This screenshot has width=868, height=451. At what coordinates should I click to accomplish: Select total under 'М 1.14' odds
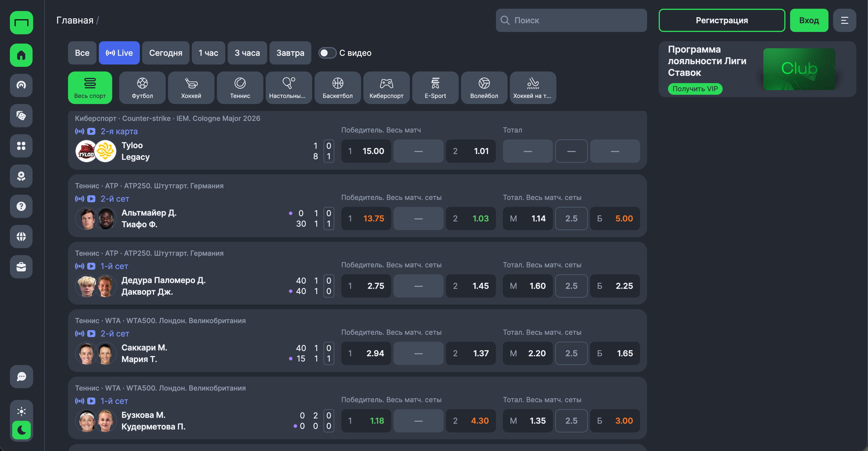[x=528, y=219]
